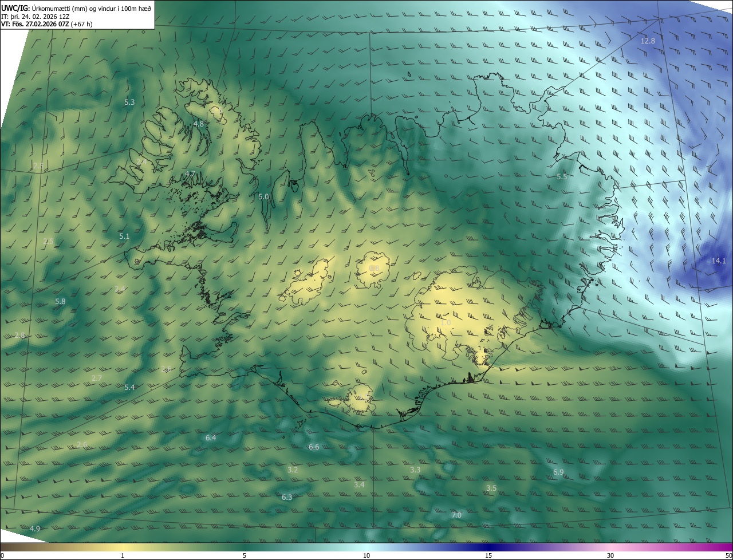Image resolution: width=733 pixels, height=560 pixels.
Task: Click the 4.9 value label
Action: click(35, 529)
